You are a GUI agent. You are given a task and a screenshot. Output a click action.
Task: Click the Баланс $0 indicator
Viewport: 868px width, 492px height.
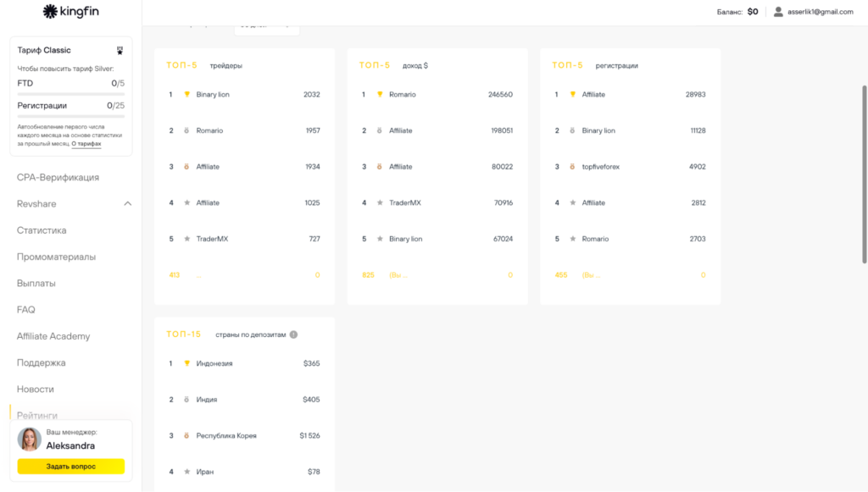pos(737,12)
